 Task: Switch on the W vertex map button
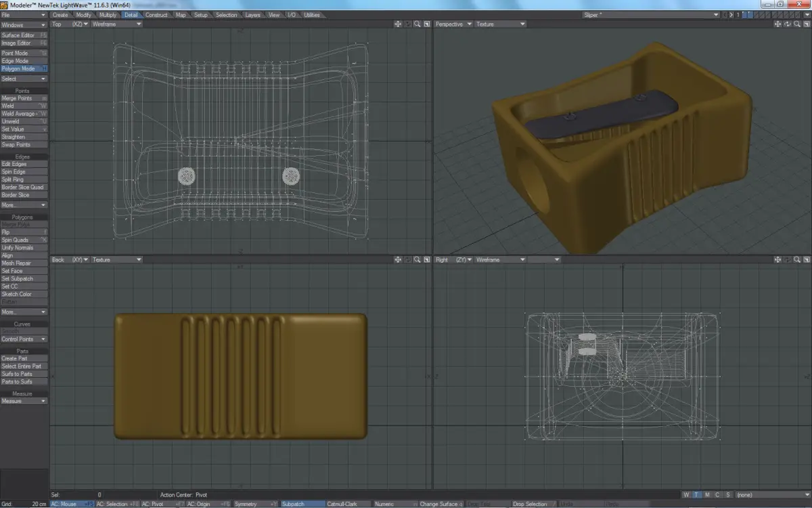pyautogui.click(x=686, y=495)
